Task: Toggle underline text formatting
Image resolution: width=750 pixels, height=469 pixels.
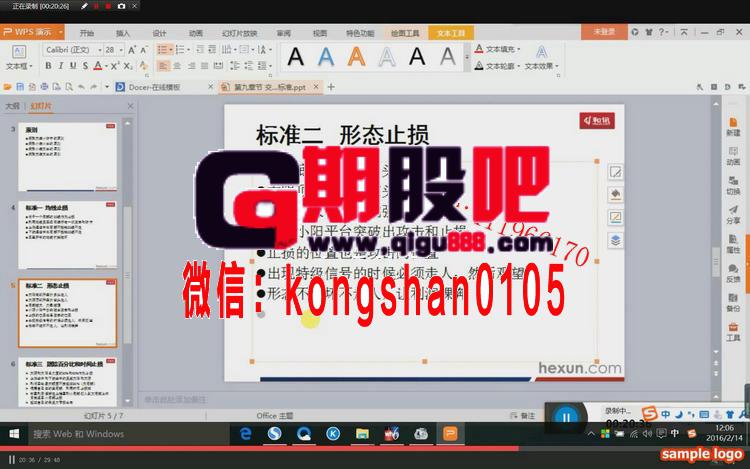Action: [73, 65]
